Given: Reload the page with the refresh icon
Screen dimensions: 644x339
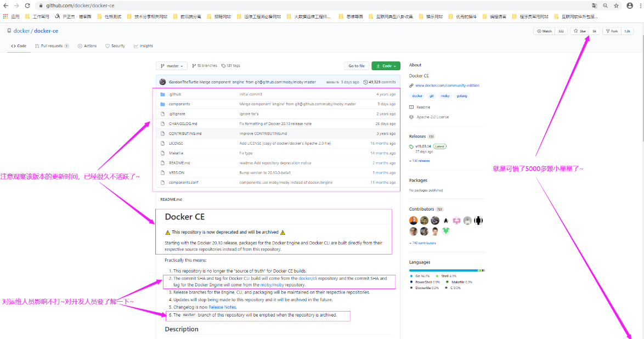Looking at the screenshot, I should point(27,5).
